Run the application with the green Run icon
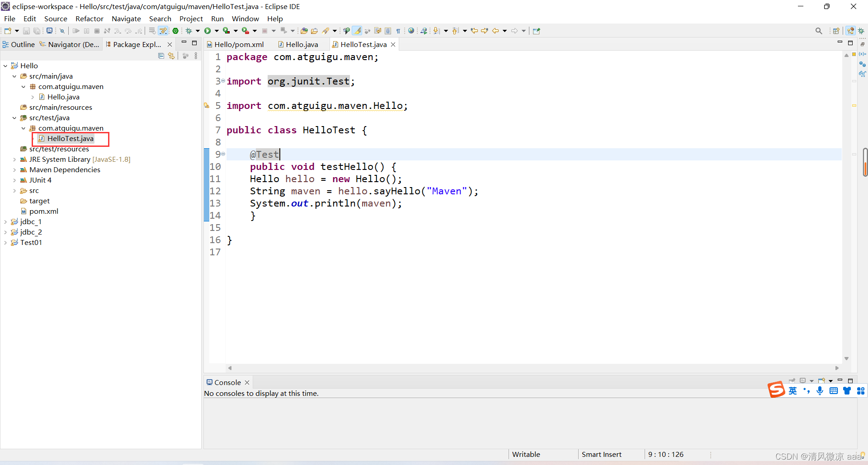The image size is (868, 465). tap(208, 30)
